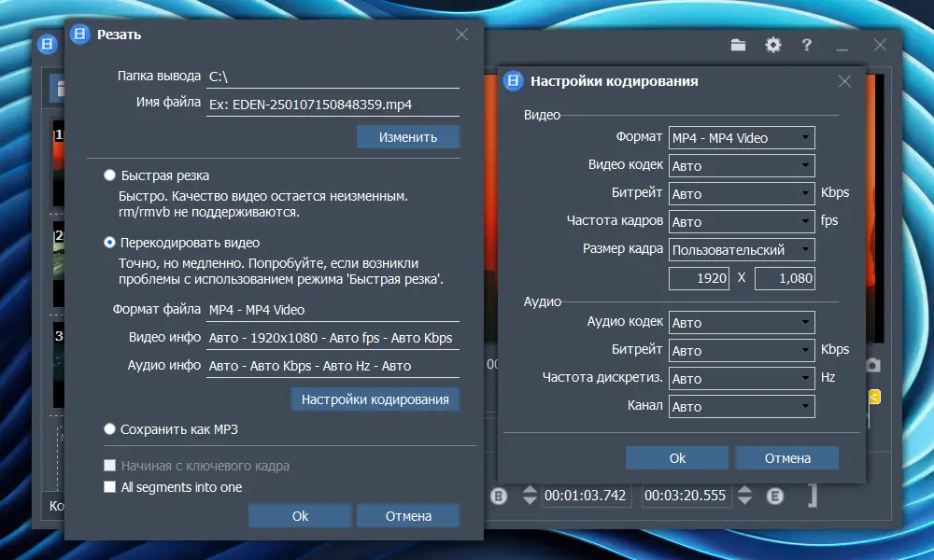Click the Настройки кодирования dialog app icon
The image size is (934, 560).
click(514, 80)
